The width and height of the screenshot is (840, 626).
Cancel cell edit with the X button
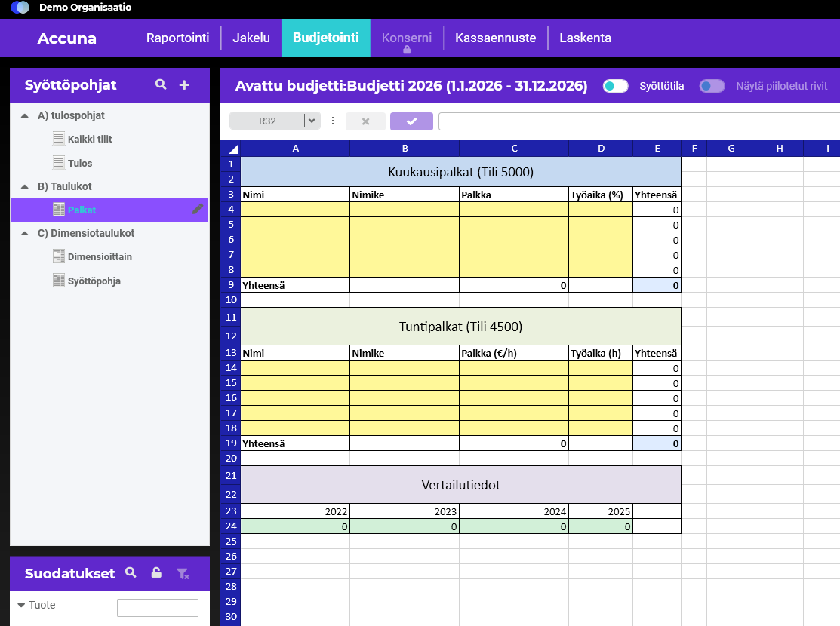(365, 121)
